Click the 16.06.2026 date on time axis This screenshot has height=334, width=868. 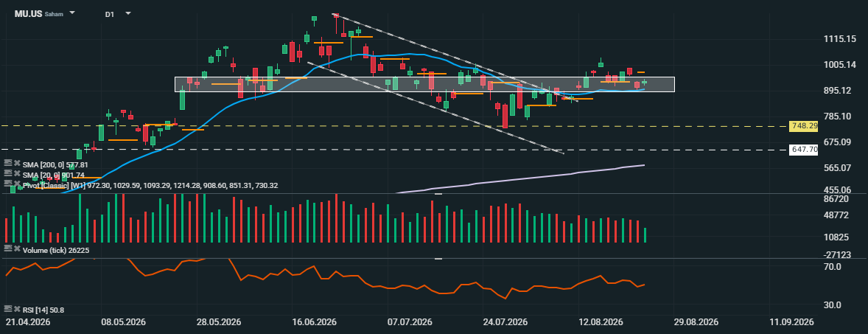(315, 322)
